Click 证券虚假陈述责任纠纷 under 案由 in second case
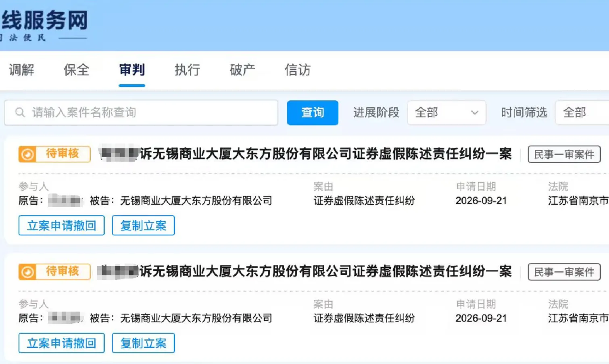This screenshot has height=364, width=609. pos(364,318)
